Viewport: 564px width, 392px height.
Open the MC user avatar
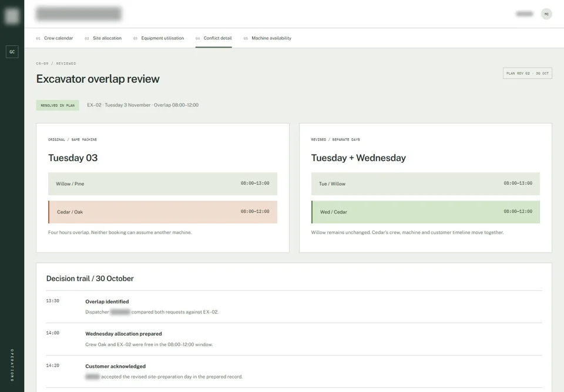(546, 14)
